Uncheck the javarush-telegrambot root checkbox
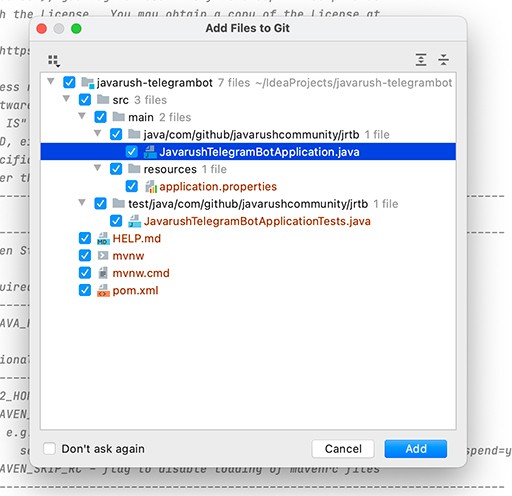 pyautogui.click(x=69, y=82)
